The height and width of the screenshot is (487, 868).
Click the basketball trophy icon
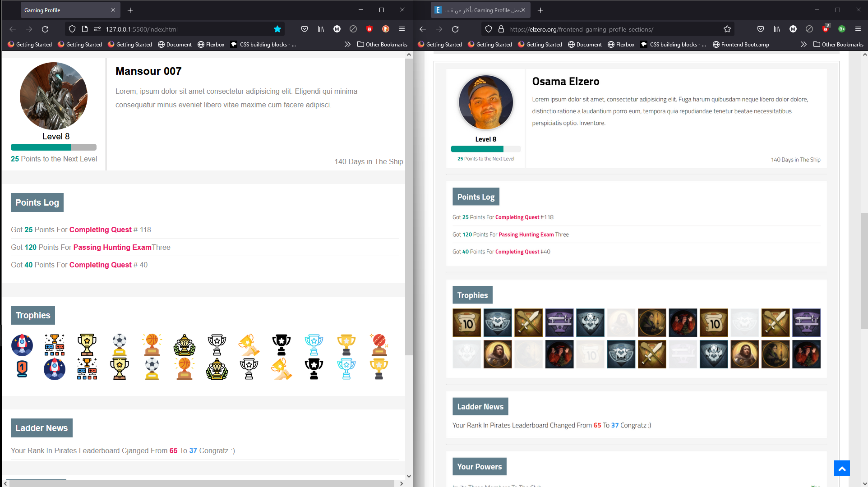coord(152,345)
